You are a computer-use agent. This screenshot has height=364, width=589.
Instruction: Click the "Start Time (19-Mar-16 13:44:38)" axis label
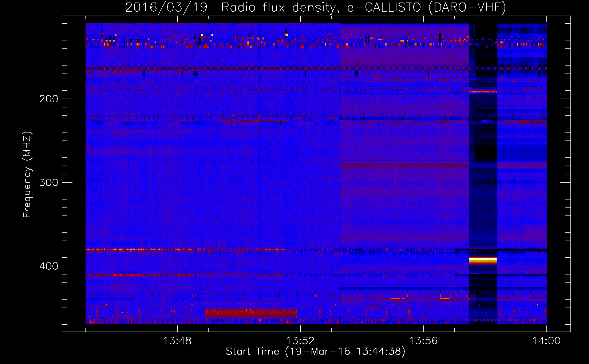tap(316, 352)
